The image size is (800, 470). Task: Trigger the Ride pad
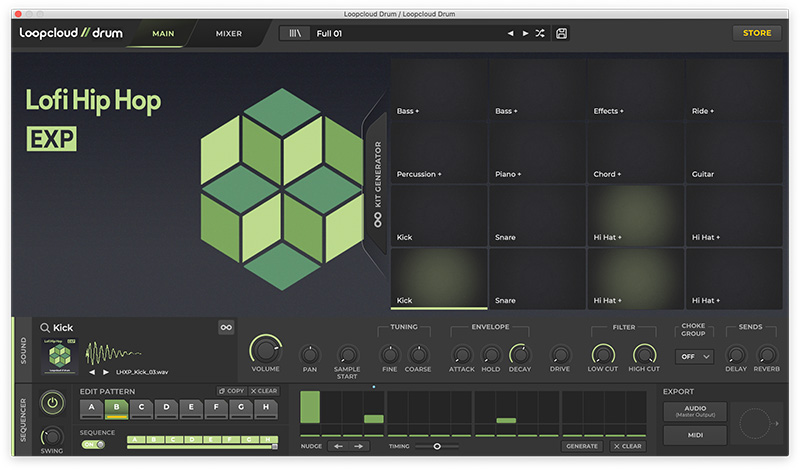[x=734, y=89]
